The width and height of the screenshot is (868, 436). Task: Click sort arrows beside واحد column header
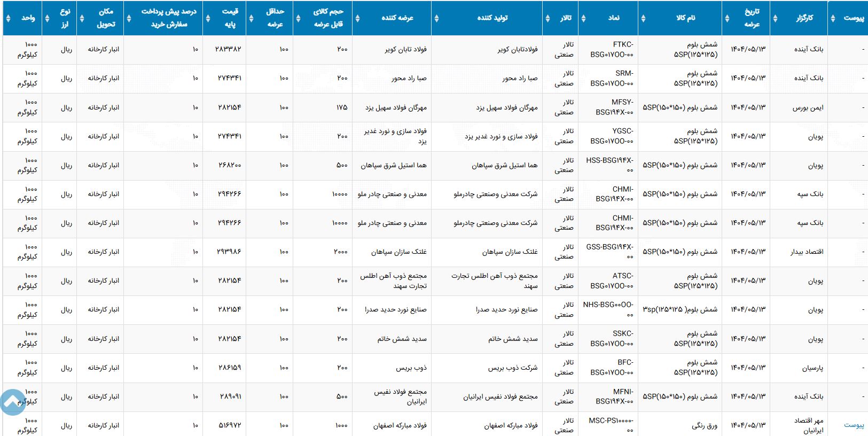tap(7, 18)
